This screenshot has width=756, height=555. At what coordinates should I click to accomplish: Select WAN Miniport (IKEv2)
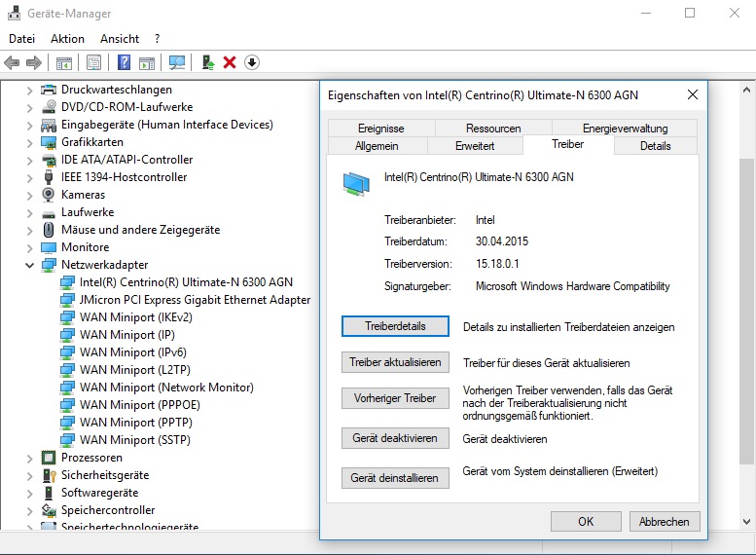(x=136, y=317)
